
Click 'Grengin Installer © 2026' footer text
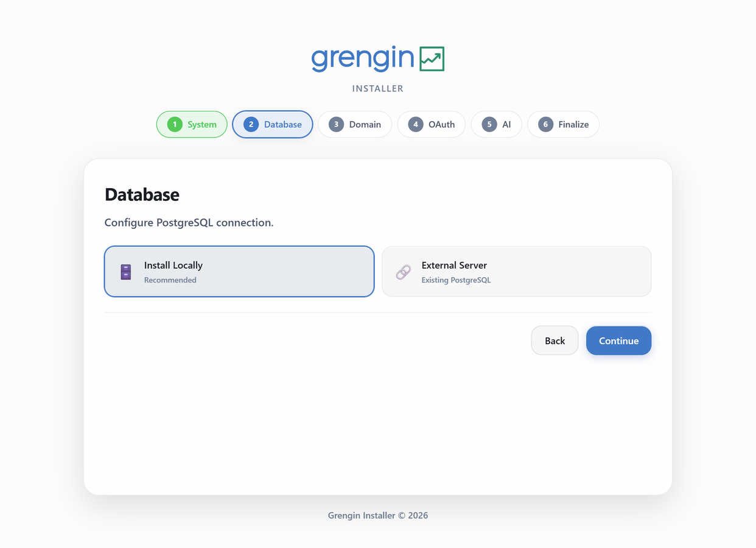378,515
